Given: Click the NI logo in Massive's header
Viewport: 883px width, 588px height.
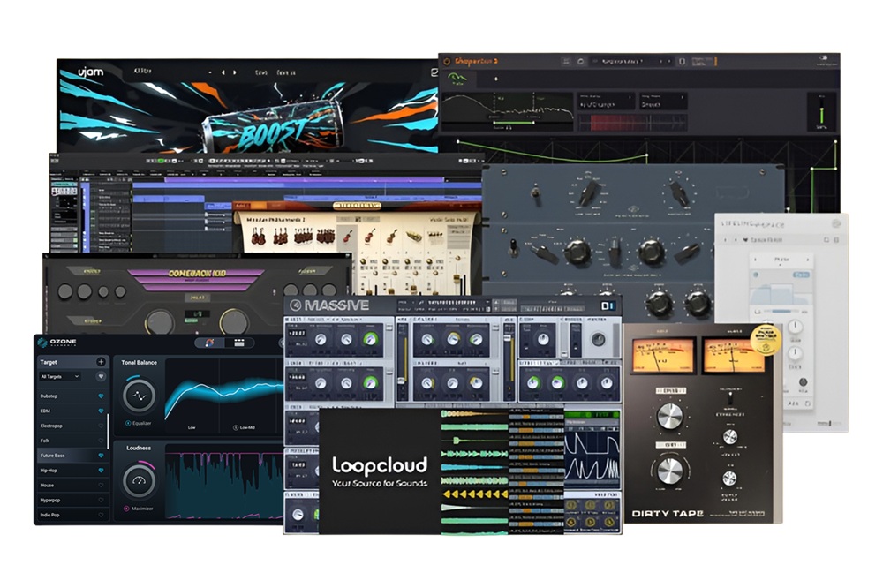Looking at the screenshot, I should (x=607, y=306).
